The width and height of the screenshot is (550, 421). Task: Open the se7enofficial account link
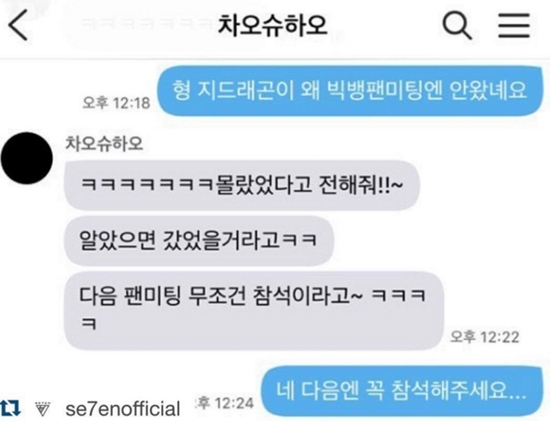[123, 409]
